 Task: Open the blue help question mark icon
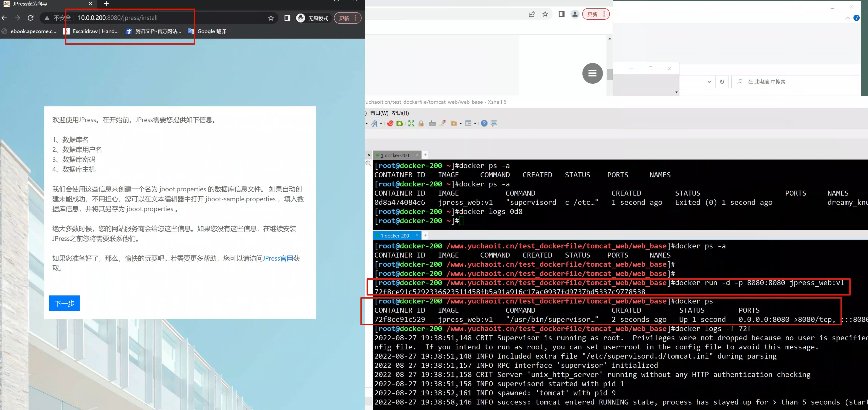pos(484,123)
